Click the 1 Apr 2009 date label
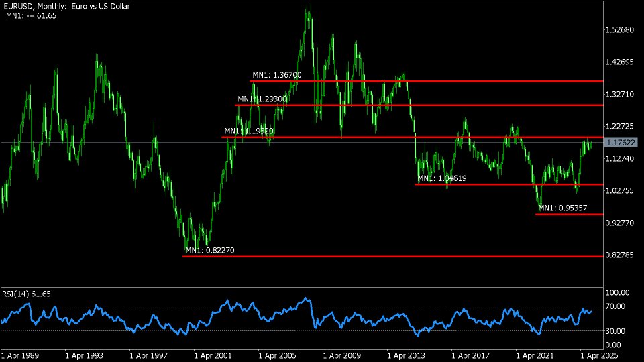644x362 pixels. 341,355
